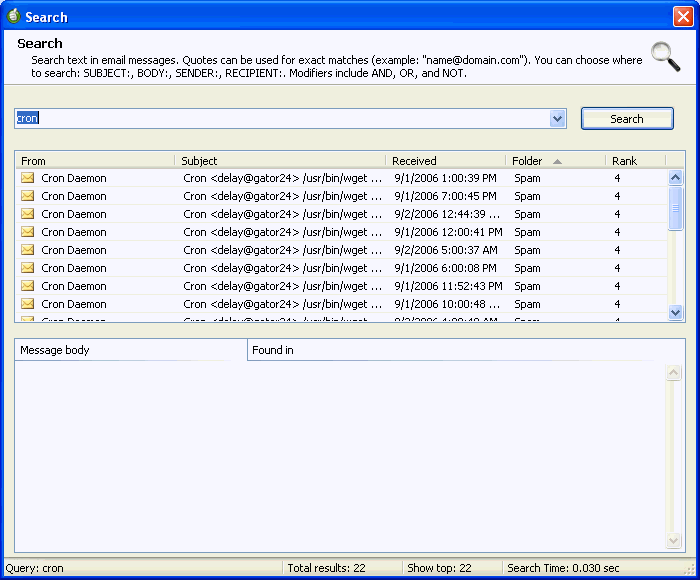Select the date 9/1/2006 1:00:39 PM
The image size is (700, 580).
coord(445,178)
